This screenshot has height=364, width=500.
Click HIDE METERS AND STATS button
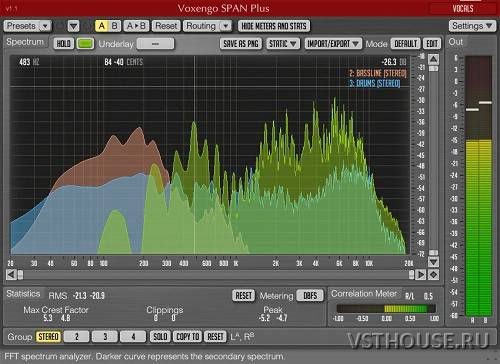click(x=274, y=26)
